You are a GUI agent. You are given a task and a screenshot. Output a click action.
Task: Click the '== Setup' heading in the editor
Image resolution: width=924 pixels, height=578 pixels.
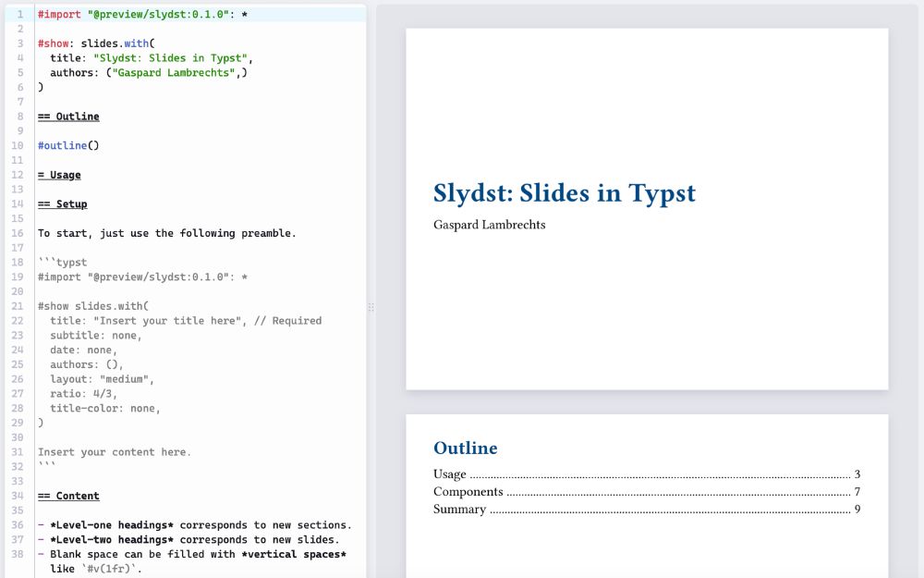pos(63,204)
